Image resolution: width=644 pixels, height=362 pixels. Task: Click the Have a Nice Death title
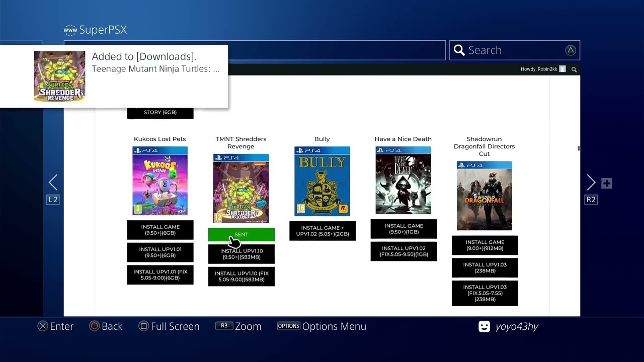tap(403, 139)
